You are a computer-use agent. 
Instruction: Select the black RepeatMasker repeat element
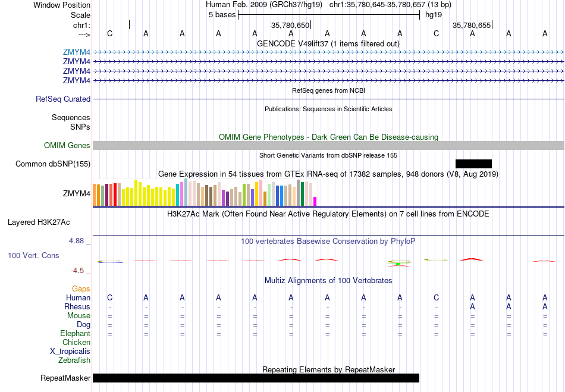pyautogui.click(x=256, y=378)
